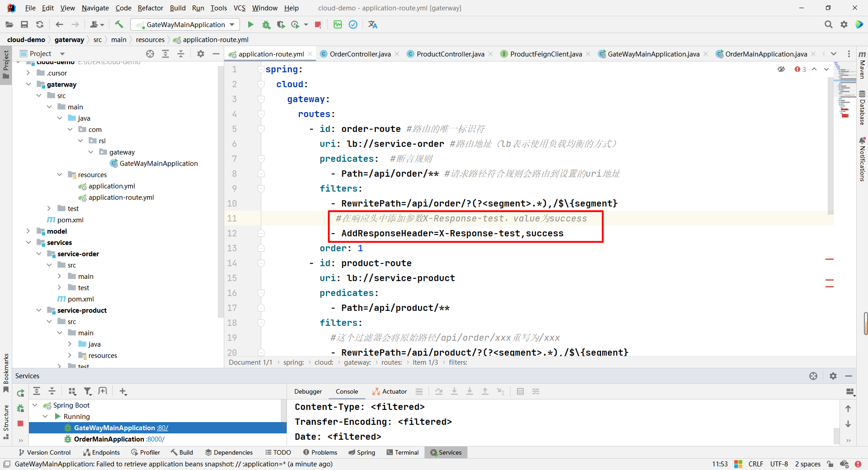Open the Refactor menu
868x470 pixels.
pyautogui.click(x=150, y=8)
